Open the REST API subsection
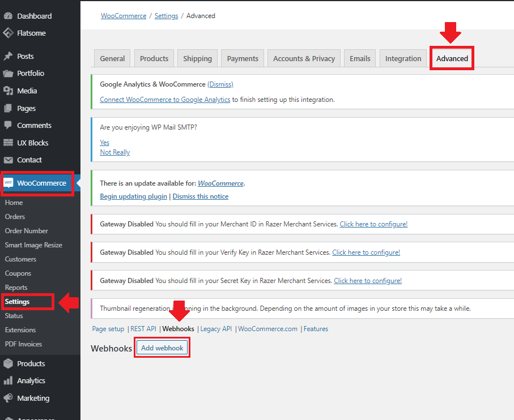The width and height of the screenshot is (514, 420). 143,329
